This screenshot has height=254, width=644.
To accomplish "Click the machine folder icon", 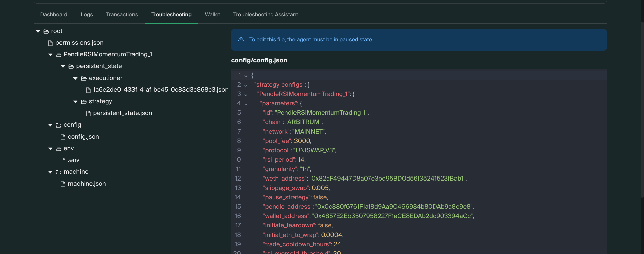I will pyautogui.click(x=58, y=172).
